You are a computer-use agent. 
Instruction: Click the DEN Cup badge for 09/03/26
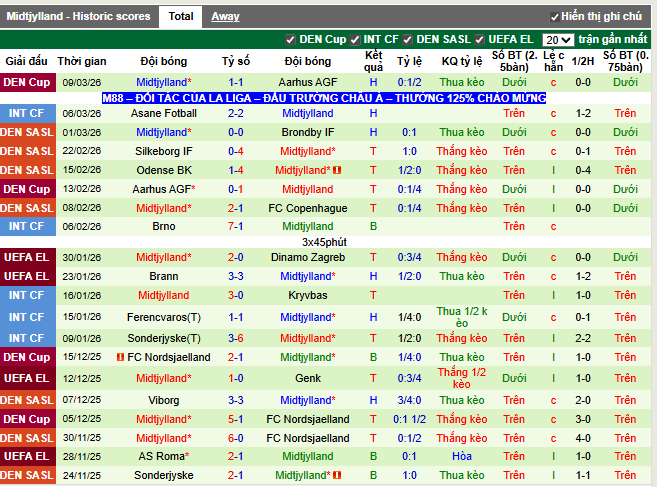28,82
